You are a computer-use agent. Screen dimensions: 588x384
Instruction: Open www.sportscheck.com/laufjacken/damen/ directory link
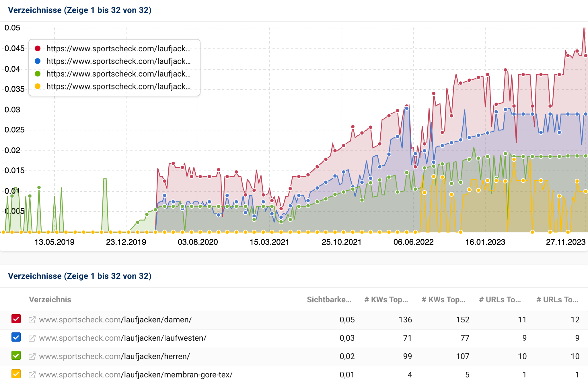coord(115,320)
